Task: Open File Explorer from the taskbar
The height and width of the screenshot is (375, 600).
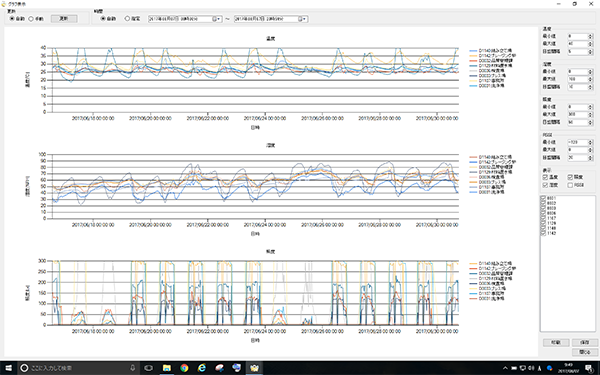Action: [166, 368]
